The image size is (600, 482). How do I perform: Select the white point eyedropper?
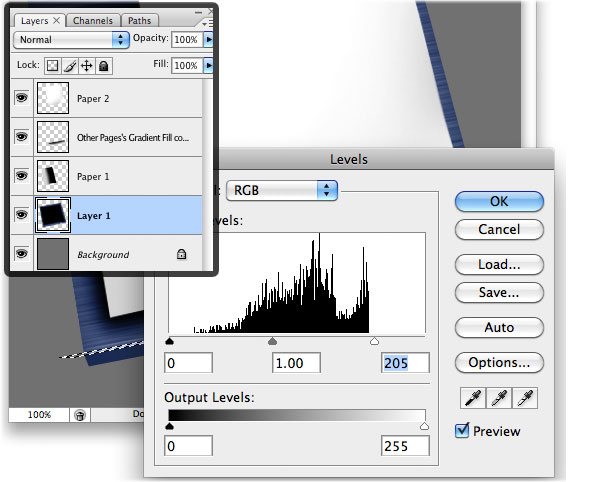tap(525, 398)
